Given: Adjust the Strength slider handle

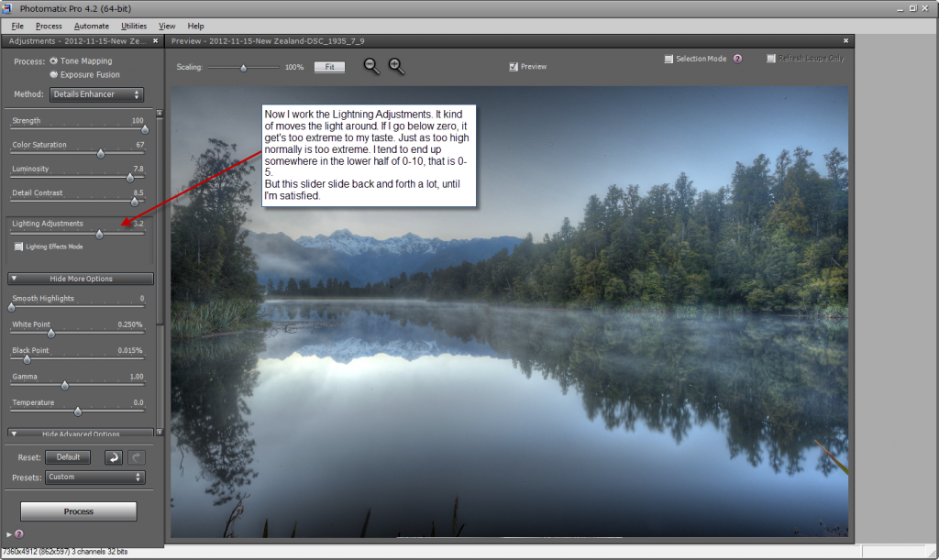Looking at the screenshot, I should point(144,129).
